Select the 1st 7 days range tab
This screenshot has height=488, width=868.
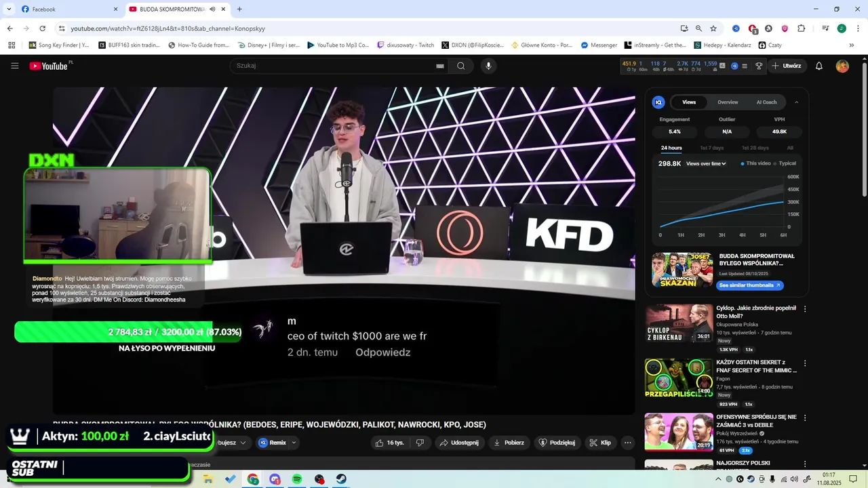[712, 148]
